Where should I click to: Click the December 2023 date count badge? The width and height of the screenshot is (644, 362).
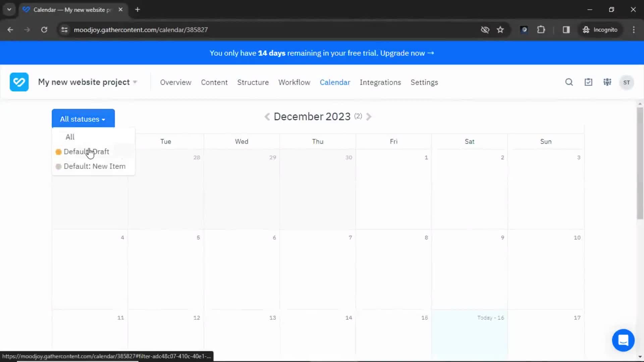(358, 116)
